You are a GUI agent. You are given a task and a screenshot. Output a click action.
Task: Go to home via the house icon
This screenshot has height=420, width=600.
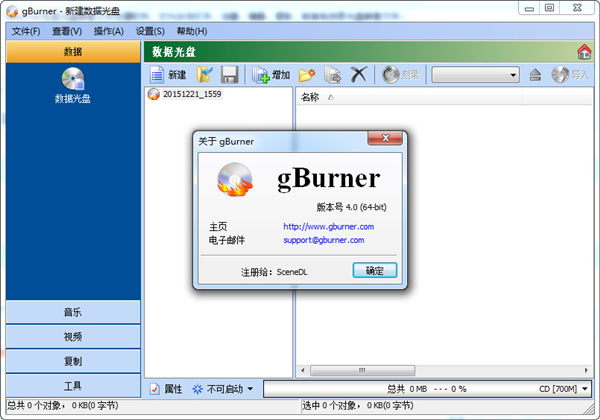(x=584, y=52)
